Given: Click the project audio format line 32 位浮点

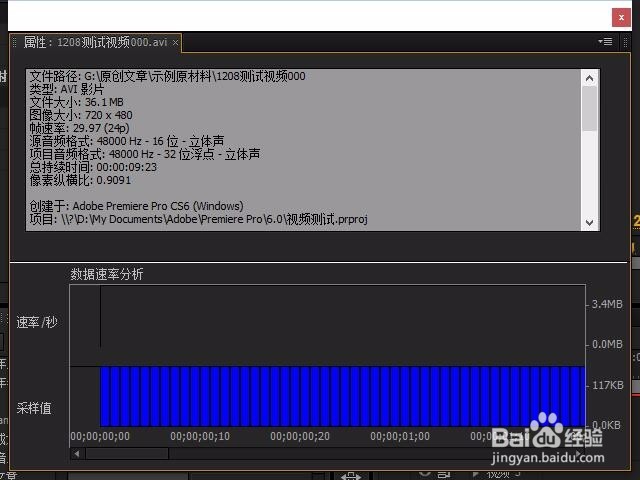Looking at the screenshot, I should [x=144, y=154].
